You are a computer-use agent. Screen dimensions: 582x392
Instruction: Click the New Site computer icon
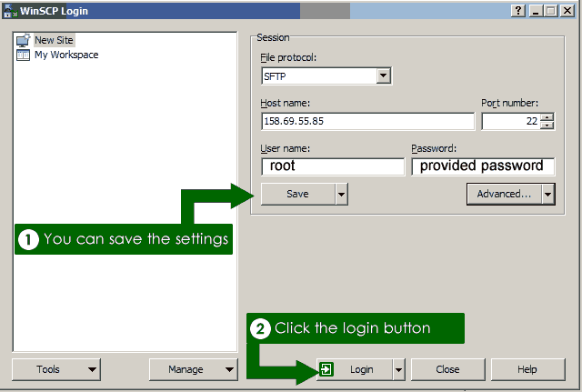pyautogui.click(x=23, y=40)
